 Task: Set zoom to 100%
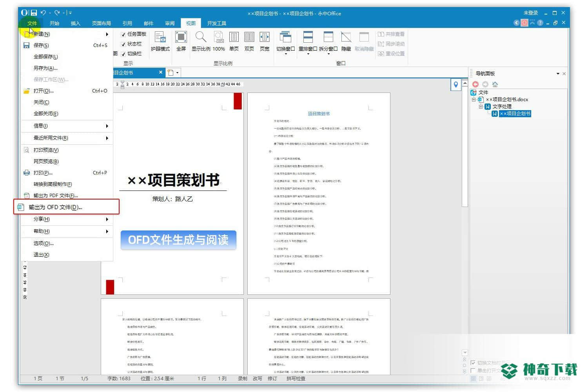[219, 42]
